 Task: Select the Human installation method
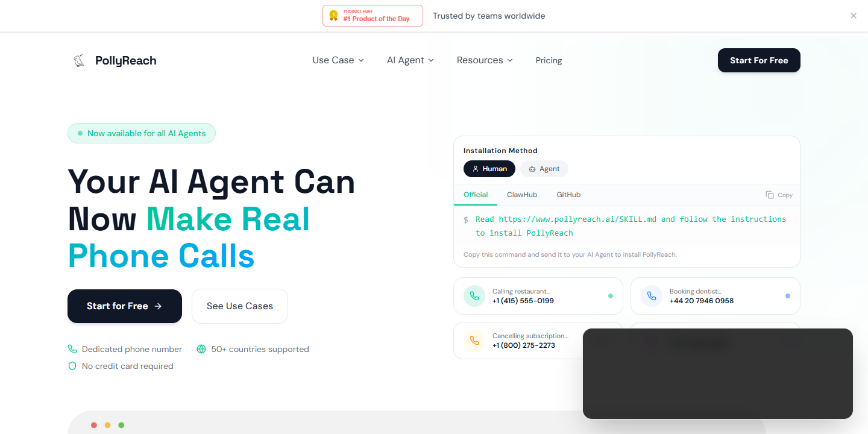click(489, 169)
